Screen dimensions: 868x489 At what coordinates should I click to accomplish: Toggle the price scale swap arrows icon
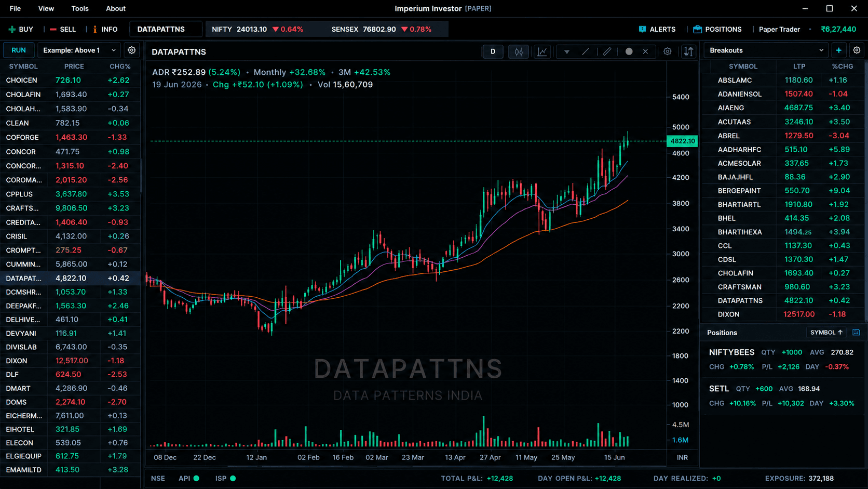(688, 51)
